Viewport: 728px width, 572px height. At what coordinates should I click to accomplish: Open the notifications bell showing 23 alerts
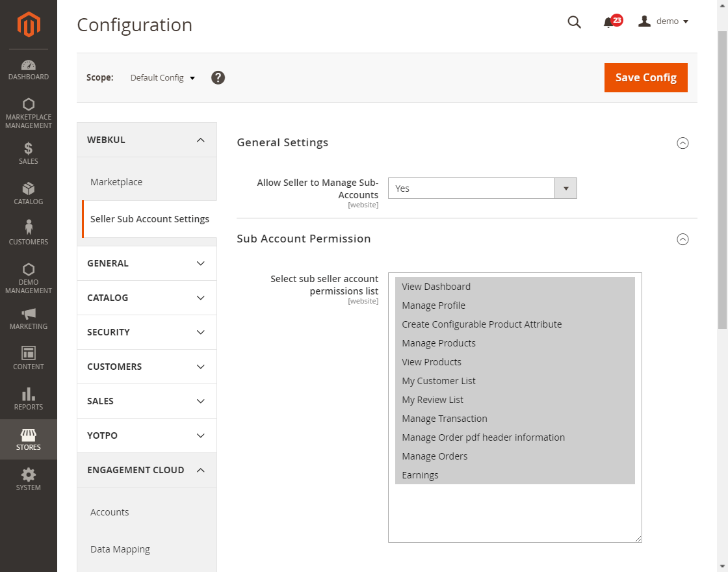coord(610,21)
